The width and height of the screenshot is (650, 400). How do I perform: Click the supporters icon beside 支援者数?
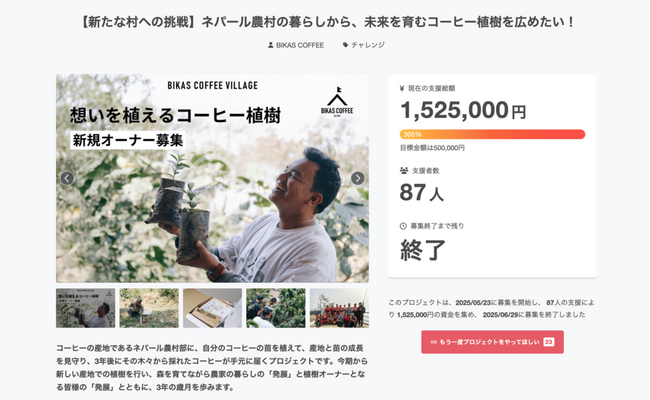(x=402, y=169)
